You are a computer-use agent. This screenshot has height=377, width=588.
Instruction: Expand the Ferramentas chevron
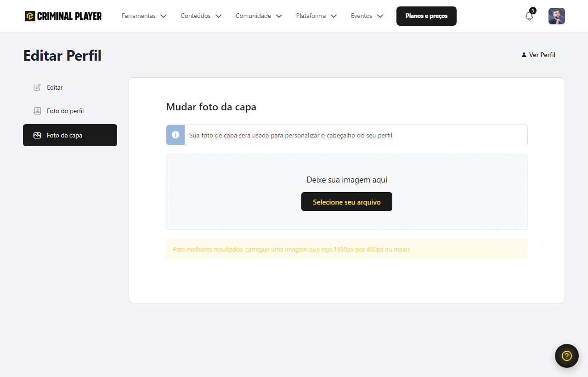point(163,16)
